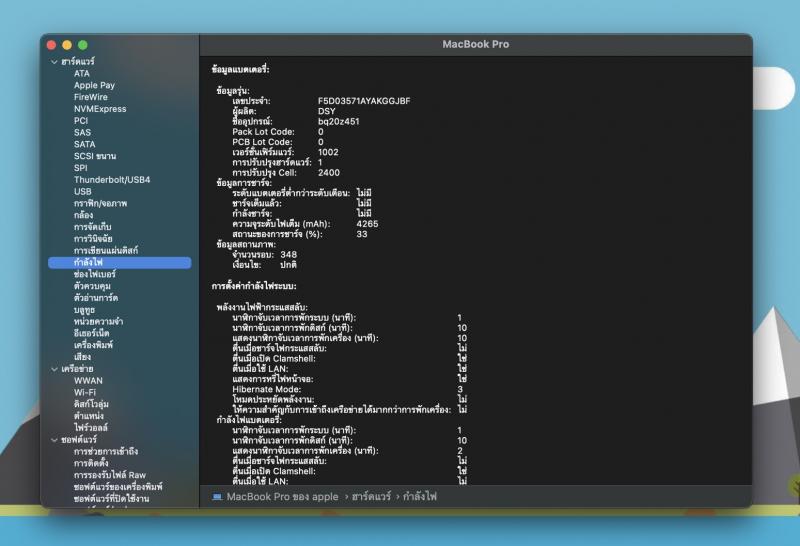Select Thunderbolt/USB4 in the hardware list

tap(111, 180)
